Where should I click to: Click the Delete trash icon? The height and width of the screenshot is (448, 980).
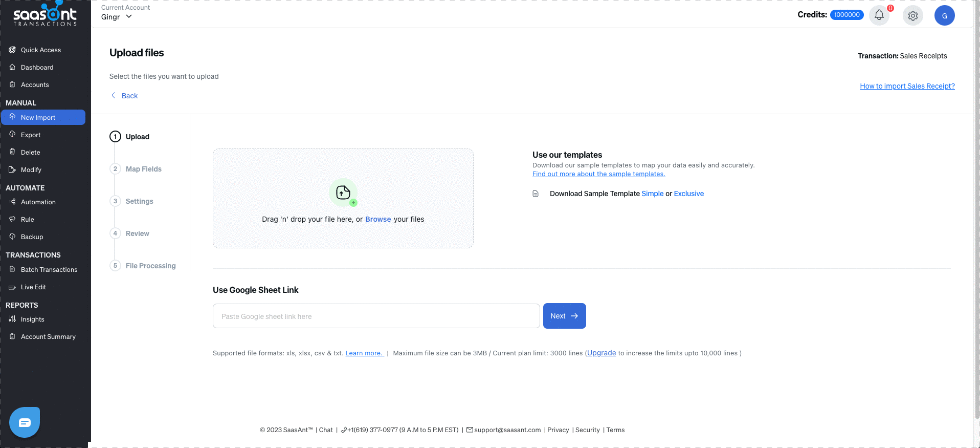12,152
